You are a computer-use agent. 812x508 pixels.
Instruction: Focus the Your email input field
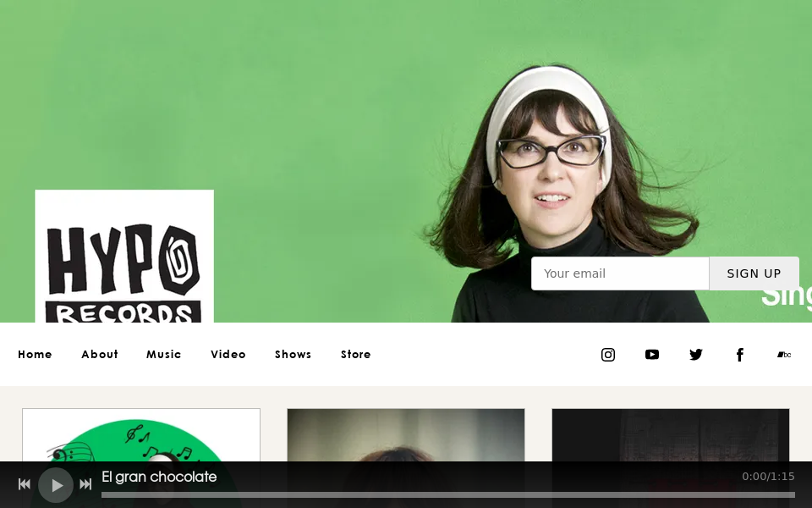[620, 273]
